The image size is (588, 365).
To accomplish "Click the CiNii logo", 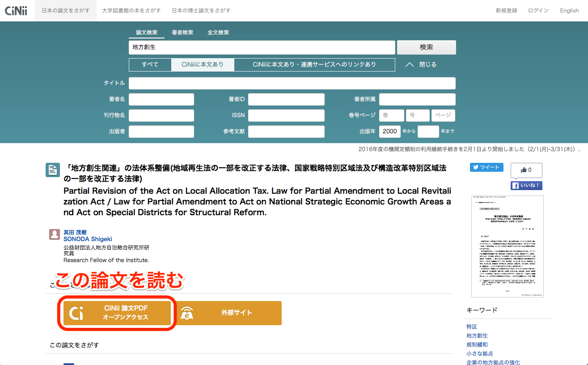I will coord(16,11).
